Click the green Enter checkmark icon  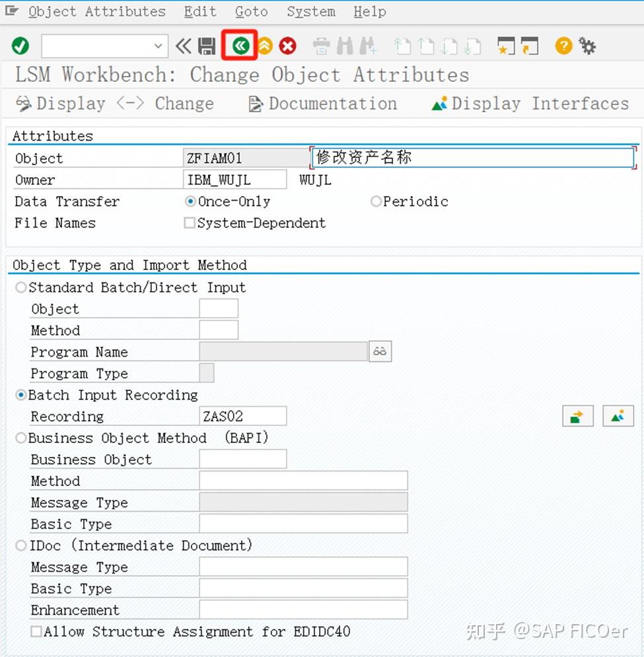click(x=20, y=46)
